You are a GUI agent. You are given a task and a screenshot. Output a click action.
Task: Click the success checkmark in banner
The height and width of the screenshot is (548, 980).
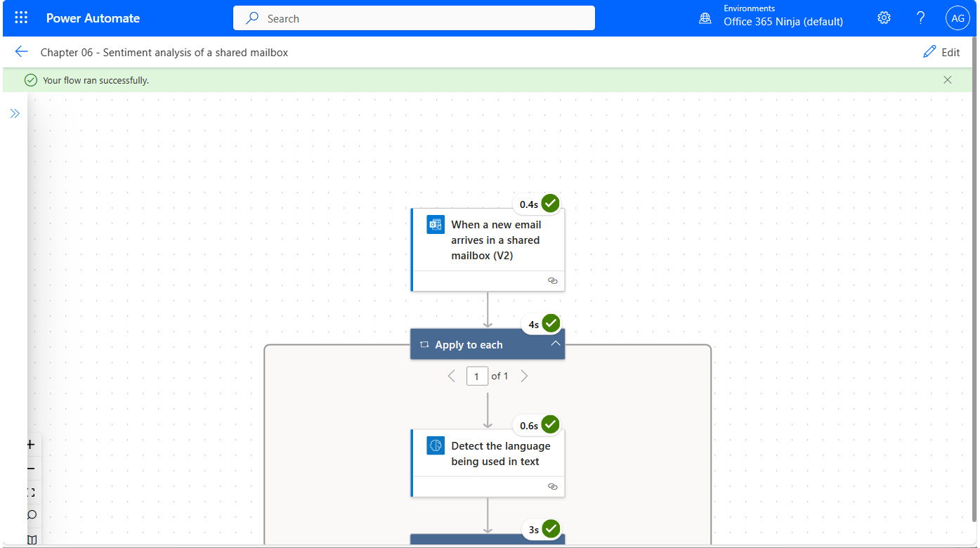(31, 80)
